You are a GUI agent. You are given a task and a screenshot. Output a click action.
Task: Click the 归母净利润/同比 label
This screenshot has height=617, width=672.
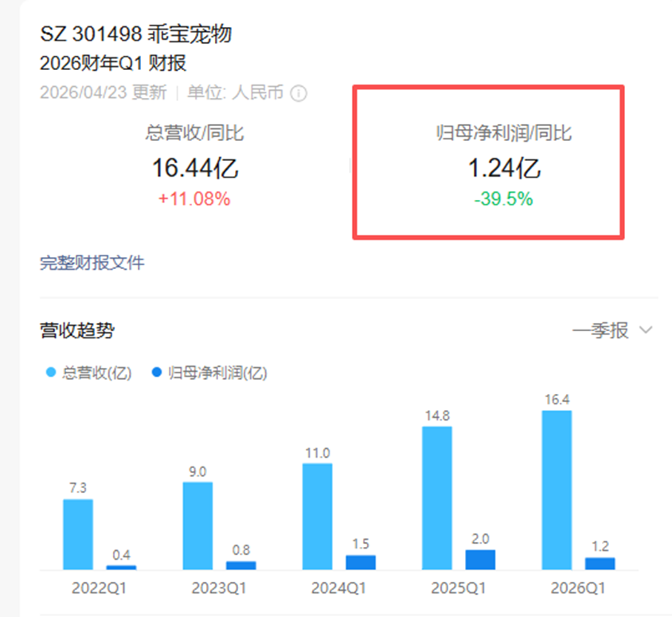(x=504, y=132)
